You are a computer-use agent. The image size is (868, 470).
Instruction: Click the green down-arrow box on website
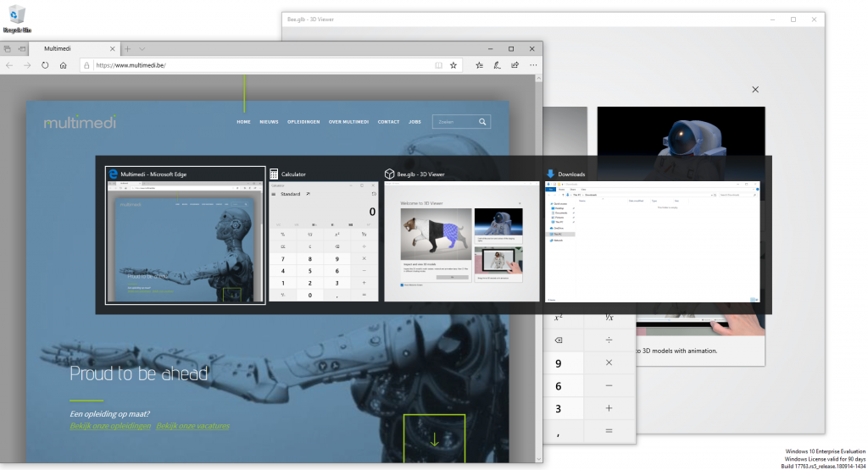pos(434,438)
